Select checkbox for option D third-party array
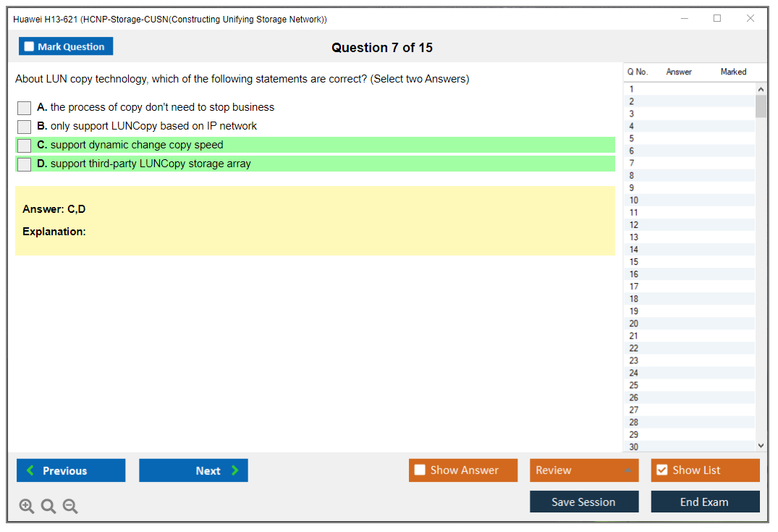 [x=24, y=164]
